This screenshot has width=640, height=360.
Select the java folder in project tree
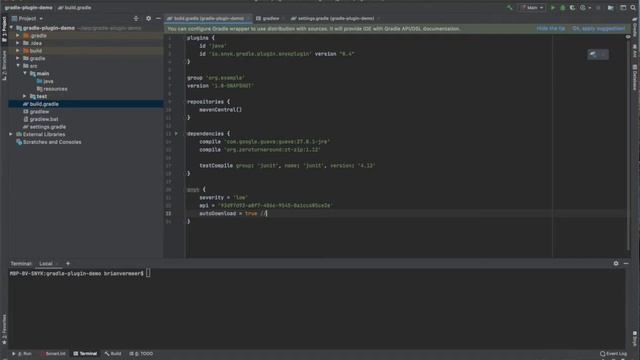coord(45,81)
